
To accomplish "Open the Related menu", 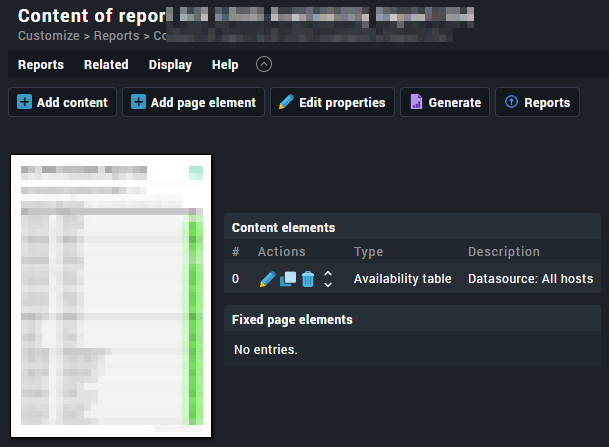I will (106, 65).
